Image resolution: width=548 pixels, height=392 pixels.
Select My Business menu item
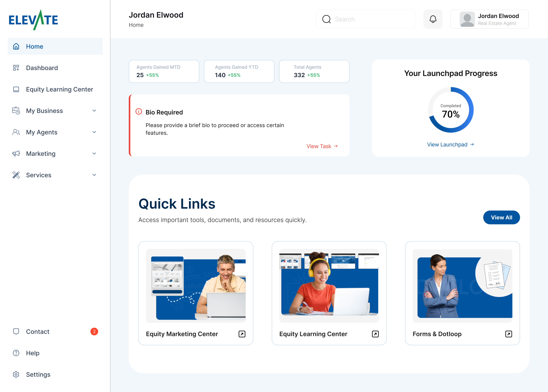click(55, 111)
